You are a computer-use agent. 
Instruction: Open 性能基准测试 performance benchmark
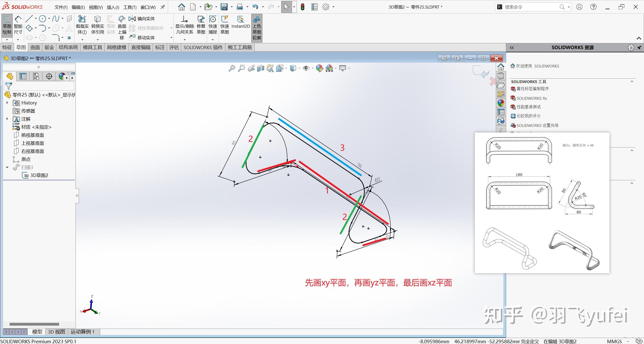[528, 107]
